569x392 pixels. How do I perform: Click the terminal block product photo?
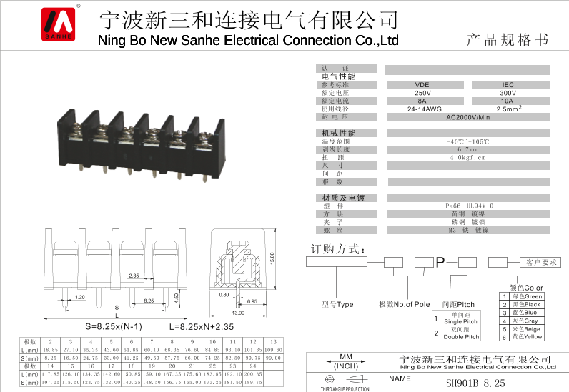pos(142,146)
